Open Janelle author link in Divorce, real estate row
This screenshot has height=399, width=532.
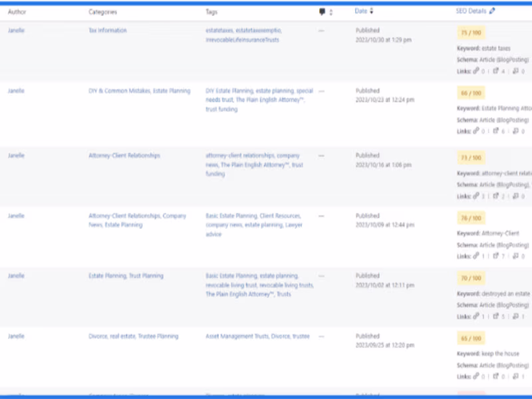point(16,336)
